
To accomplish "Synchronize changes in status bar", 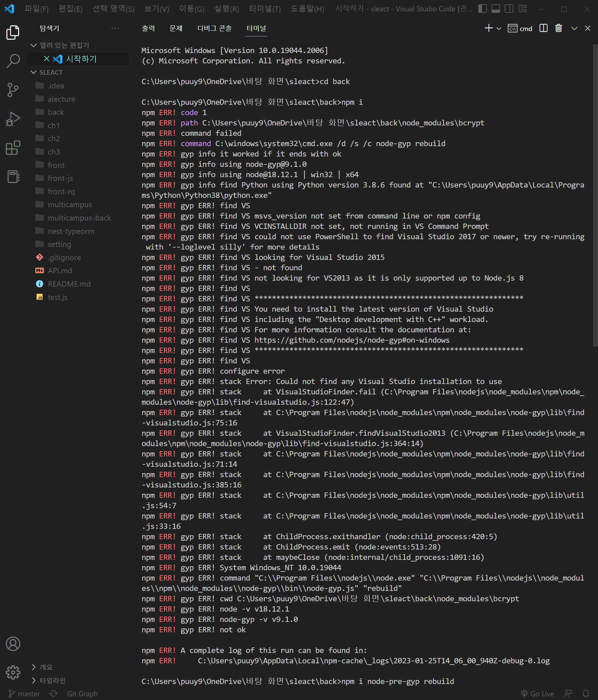I will pyautogui.click(x=53, y=694).
